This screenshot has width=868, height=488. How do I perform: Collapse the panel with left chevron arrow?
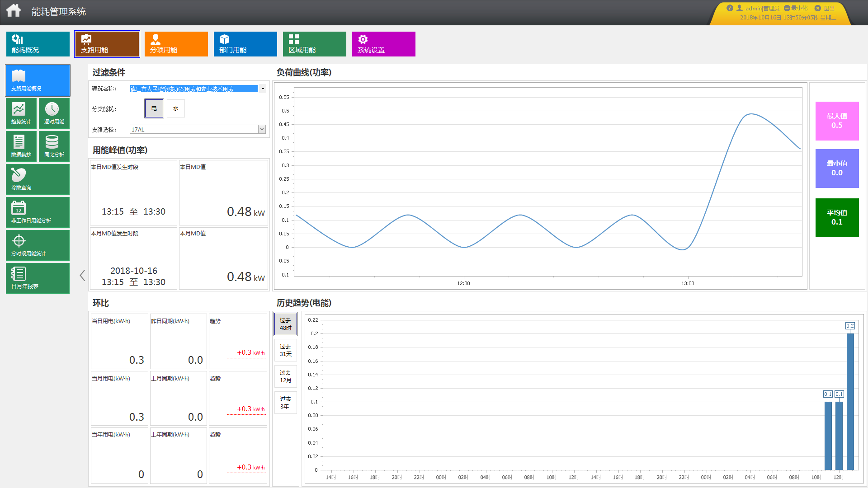coord(82,276)
